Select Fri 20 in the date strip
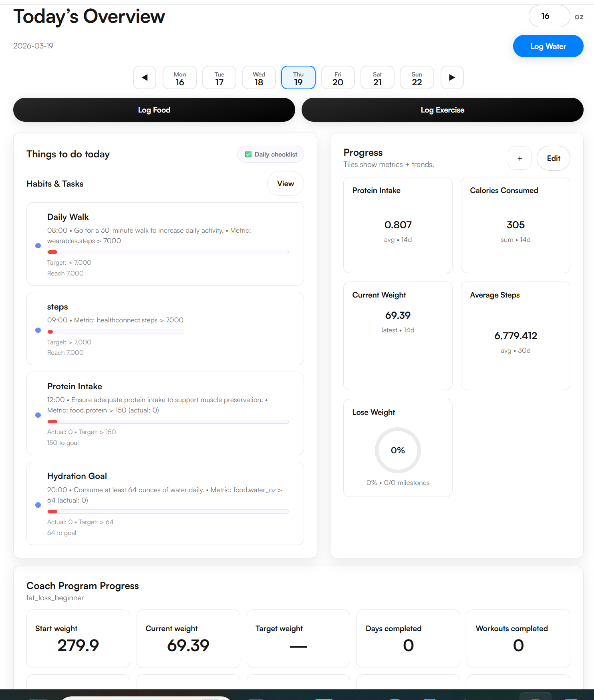Screen dimensions: 594x700 coord(338,78)
